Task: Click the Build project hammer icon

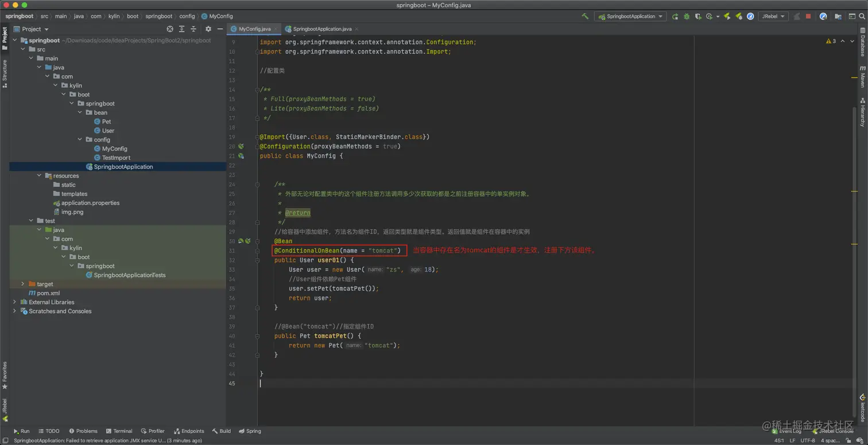Action: (x=585, y=17)
